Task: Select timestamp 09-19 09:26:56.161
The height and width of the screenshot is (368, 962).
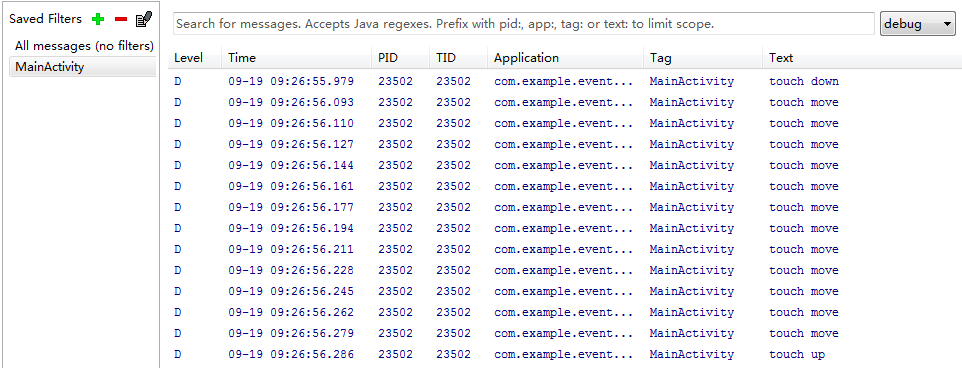Action: [291, 186]
